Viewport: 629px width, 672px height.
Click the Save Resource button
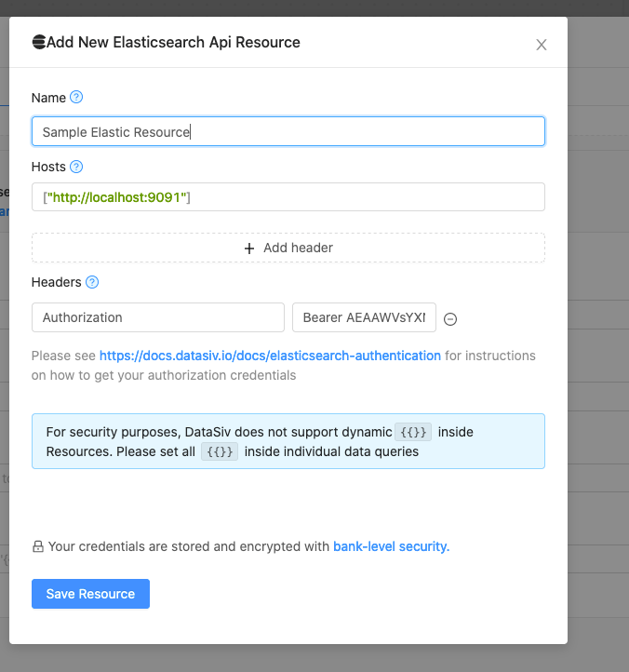(90, 594)
